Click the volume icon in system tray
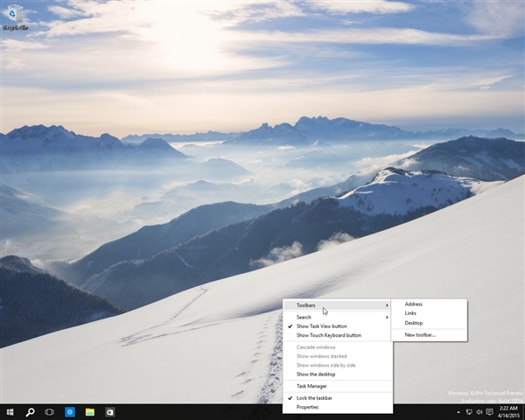 (479, 412)
